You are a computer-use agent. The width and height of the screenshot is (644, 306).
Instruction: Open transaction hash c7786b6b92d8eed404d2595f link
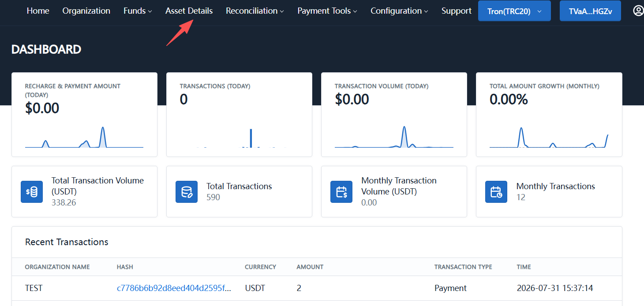pyautogui.click(x=174, y=288)
